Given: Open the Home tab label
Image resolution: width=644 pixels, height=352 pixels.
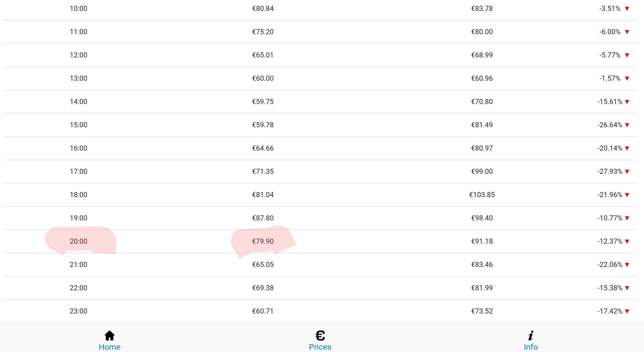Looking at the screenshot, I should point(110,347).
